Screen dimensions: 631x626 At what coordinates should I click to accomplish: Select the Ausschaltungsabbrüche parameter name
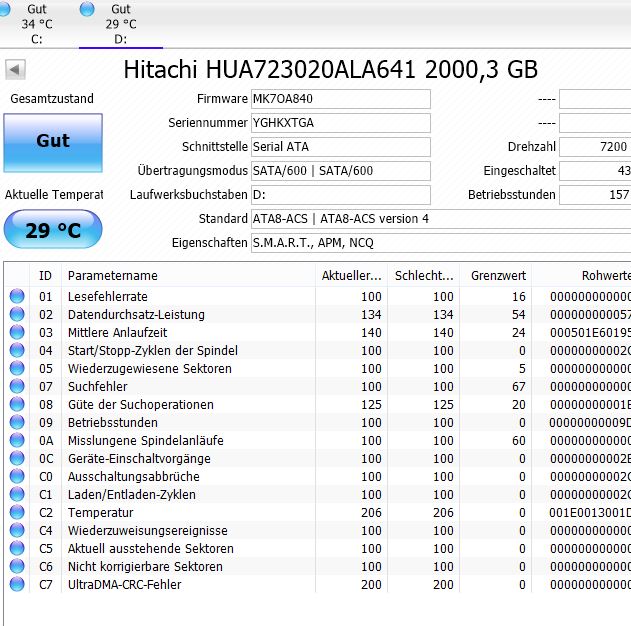pyautogui.click(x=134, y=477)
